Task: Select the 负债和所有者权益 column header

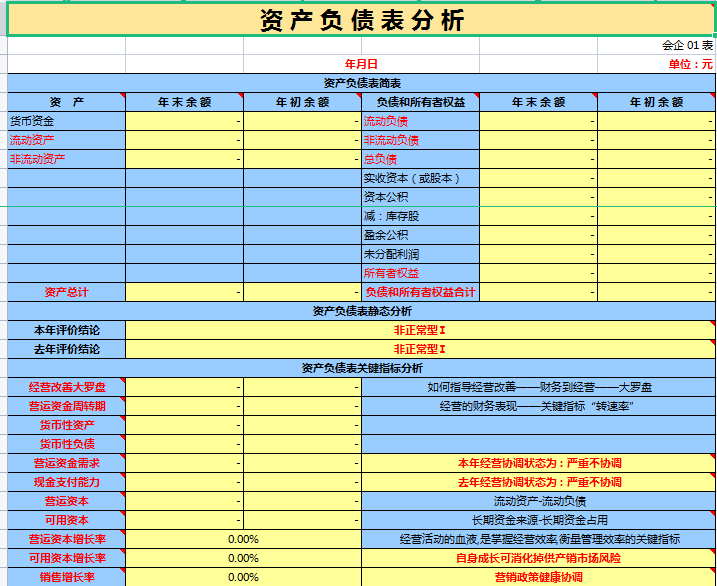Action: click(420, 102)
